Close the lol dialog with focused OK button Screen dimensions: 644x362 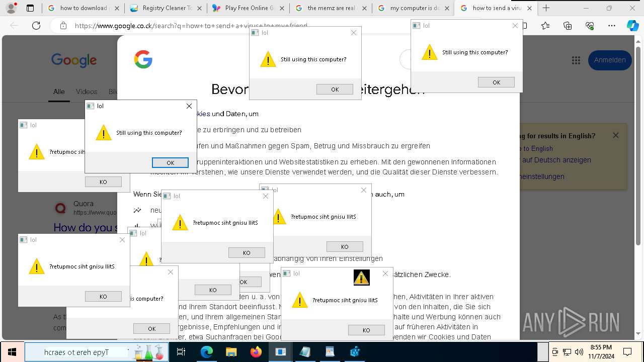(189, 106)
